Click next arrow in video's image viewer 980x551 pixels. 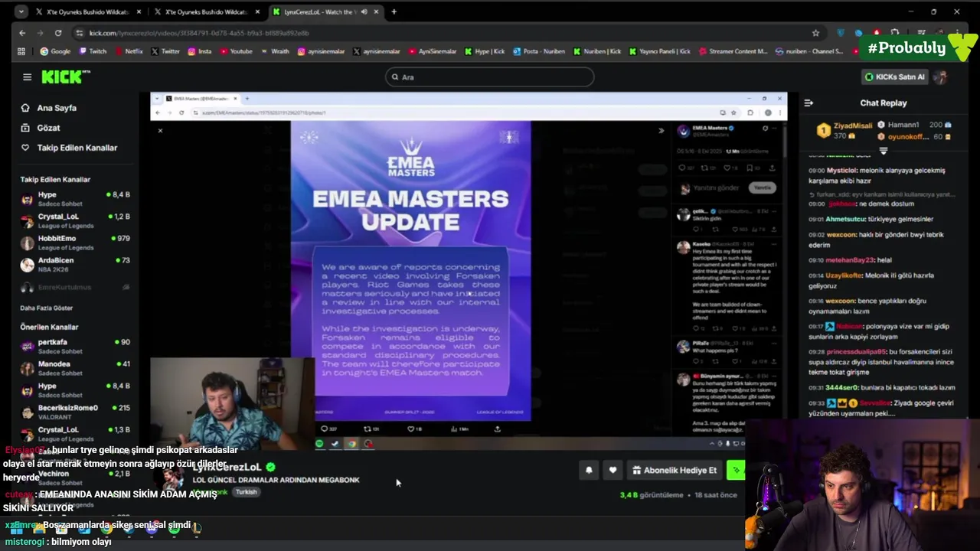click(661, 131)
